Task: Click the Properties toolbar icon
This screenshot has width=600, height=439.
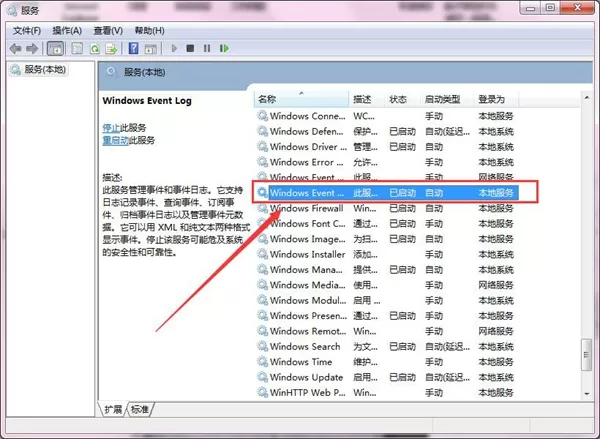Action: [x=77, y=49]
